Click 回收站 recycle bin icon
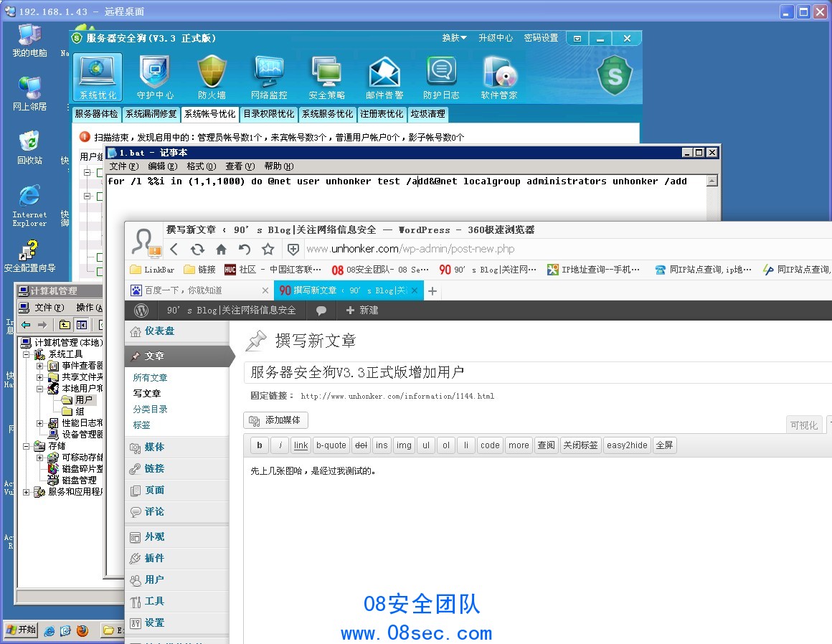832x644 pixels. (29, 148)
